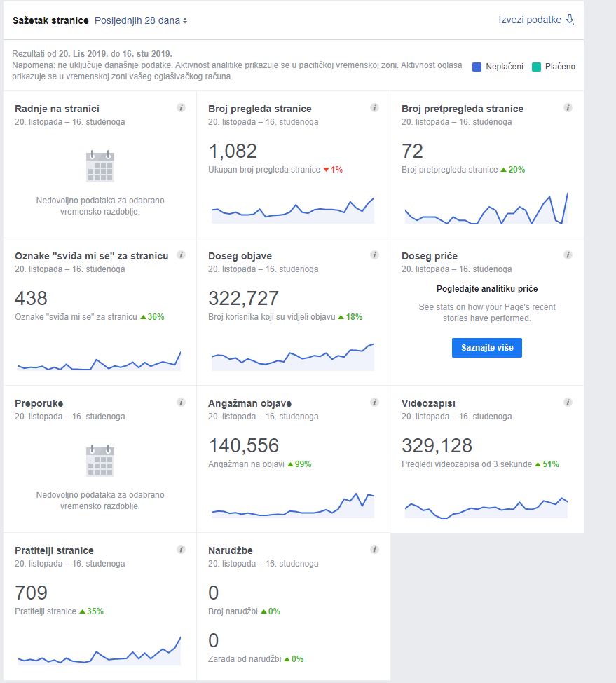Viewport: 616px width, 683px height.
Task: Click info icon for Narudžbe card
Action: 374,549
